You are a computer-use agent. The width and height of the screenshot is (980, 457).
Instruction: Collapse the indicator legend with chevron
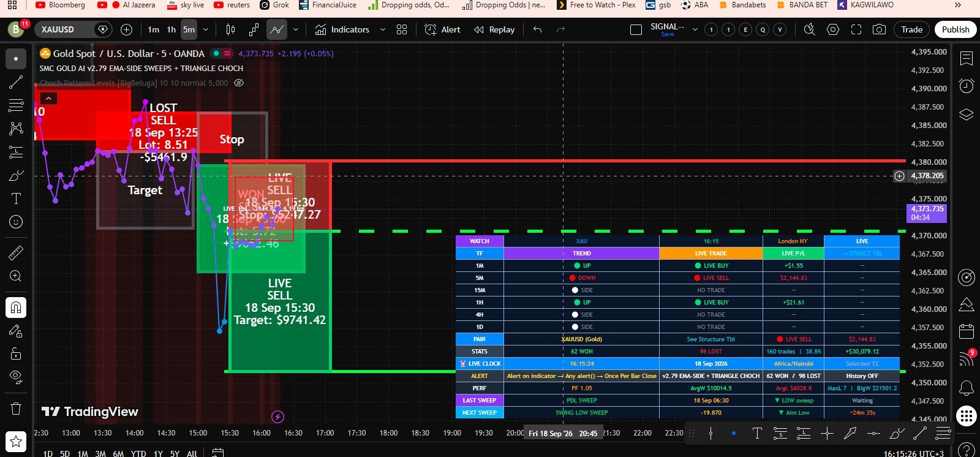(48, 98)
